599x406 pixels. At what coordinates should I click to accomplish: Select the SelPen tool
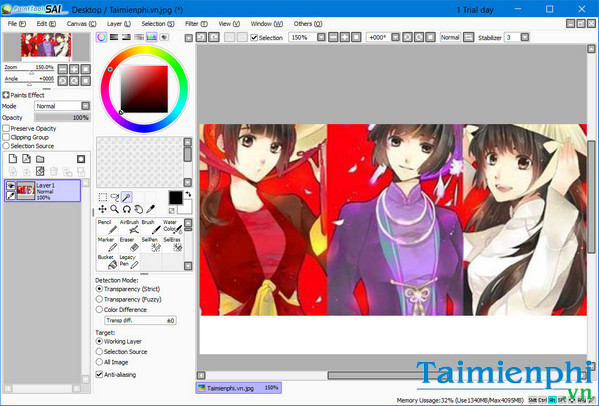(x=151, y=244)
